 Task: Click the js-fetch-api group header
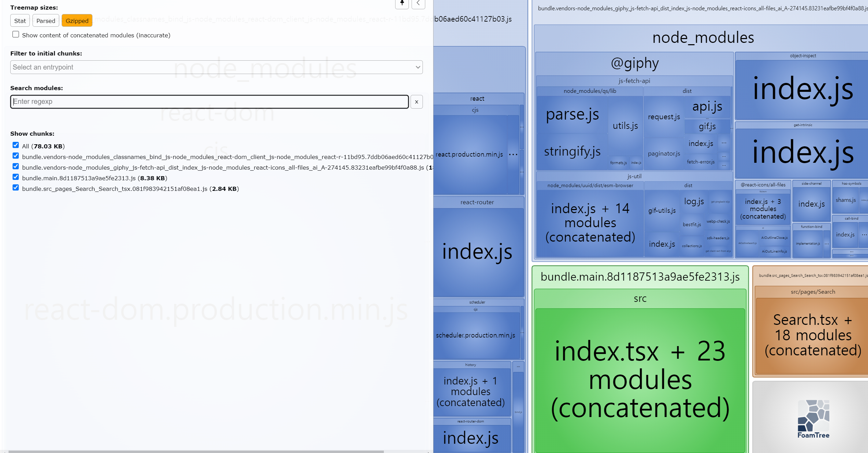[x=634, y=81]
